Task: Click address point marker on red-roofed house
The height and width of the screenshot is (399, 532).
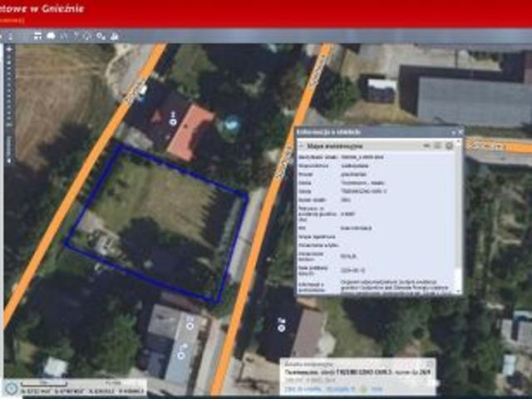Action: click(174, 121)
